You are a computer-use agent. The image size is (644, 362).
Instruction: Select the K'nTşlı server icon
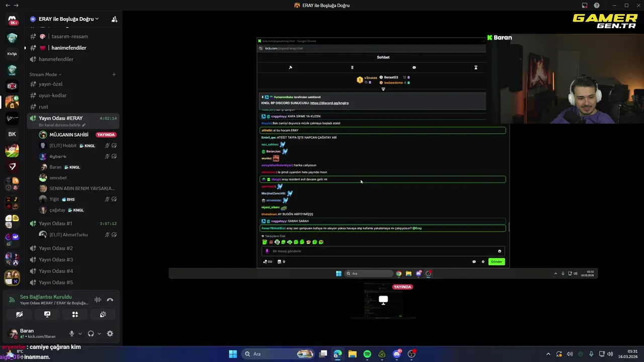[x=12, y=54]
